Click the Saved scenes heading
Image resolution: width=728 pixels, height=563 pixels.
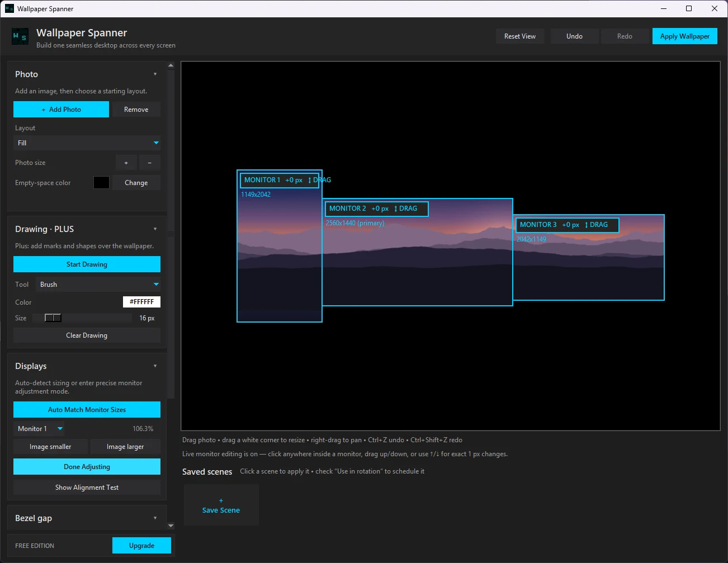coord(207,472)
